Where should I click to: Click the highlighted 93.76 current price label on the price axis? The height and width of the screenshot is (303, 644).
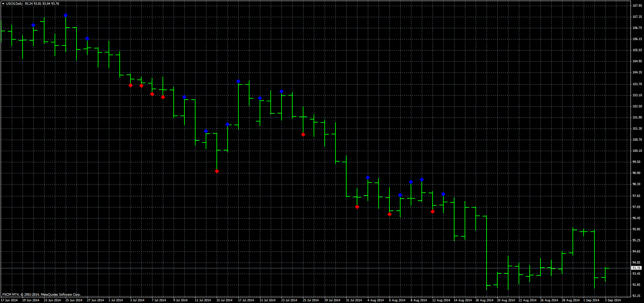pos(636,268)
